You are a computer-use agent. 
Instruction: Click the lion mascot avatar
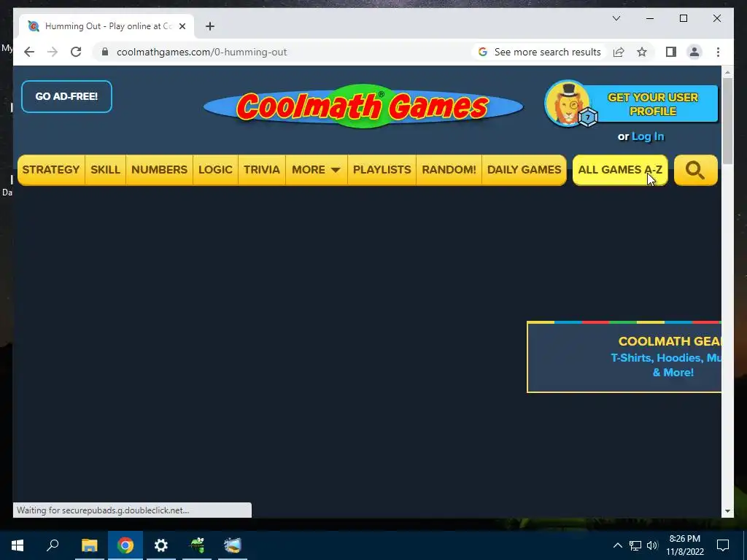coord(568,104)
